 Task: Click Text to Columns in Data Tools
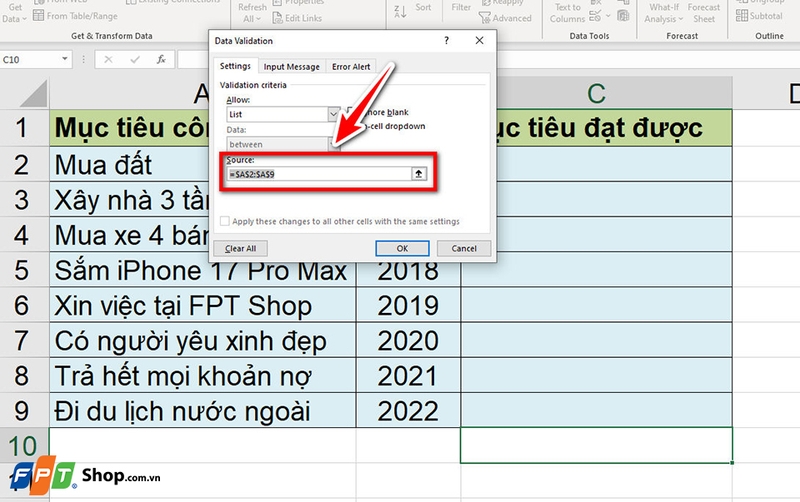click(x=567, y=13)
